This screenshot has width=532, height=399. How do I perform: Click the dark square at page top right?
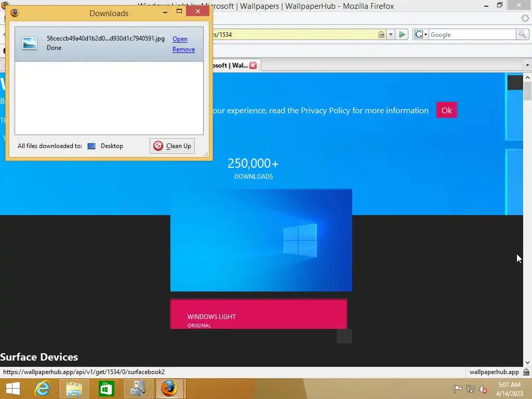point(515,83)
